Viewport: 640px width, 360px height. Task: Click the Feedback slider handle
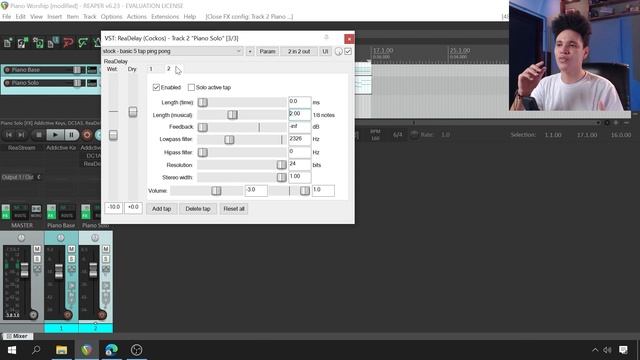tap(203, 127)
